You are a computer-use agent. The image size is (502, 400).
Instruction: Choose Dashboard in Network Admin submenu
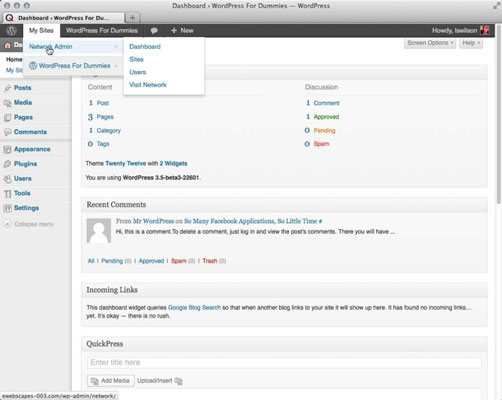145,47
